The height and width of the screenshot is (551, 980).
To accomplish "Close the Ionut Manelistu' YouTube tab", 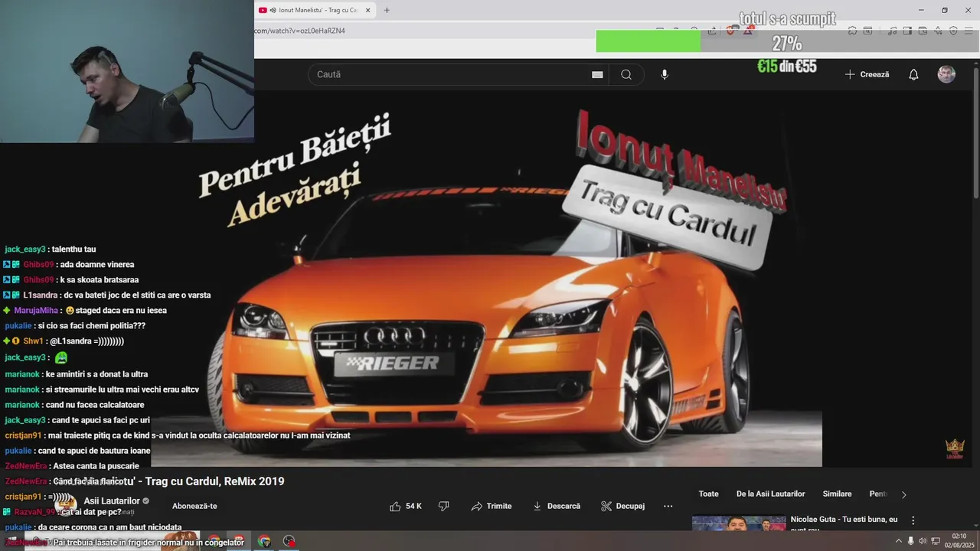I will tap(367, 10).
